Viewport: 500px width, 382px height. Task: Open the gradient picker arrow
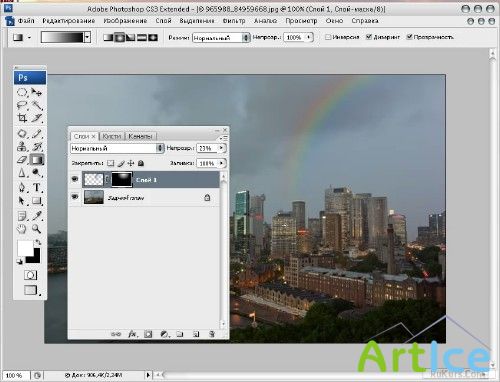87,37
